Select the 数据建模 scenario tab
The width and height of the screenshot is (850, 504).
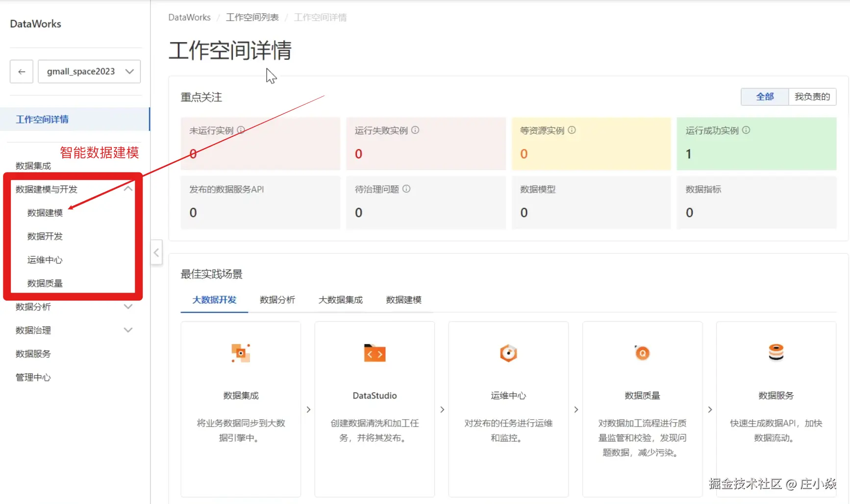tap(404, 300)
